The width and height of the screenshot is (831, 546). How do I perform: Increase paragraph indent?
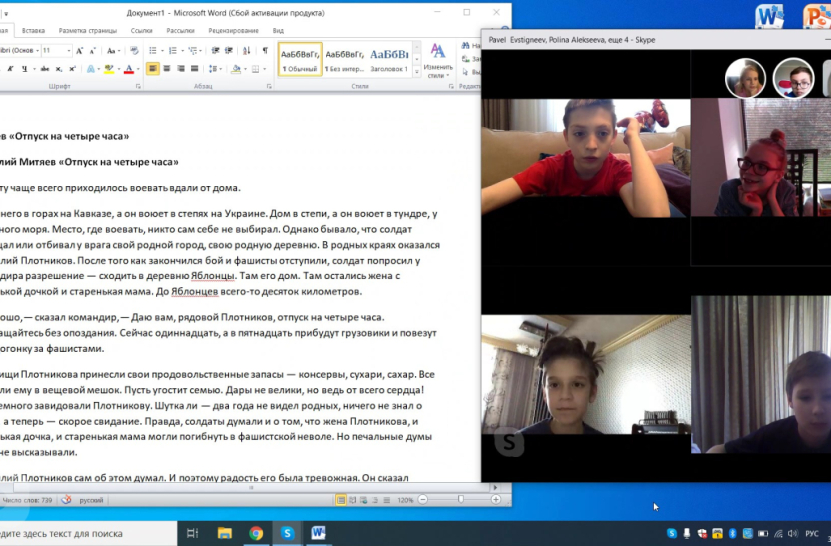pyautogui.click(x=229, y=51)
